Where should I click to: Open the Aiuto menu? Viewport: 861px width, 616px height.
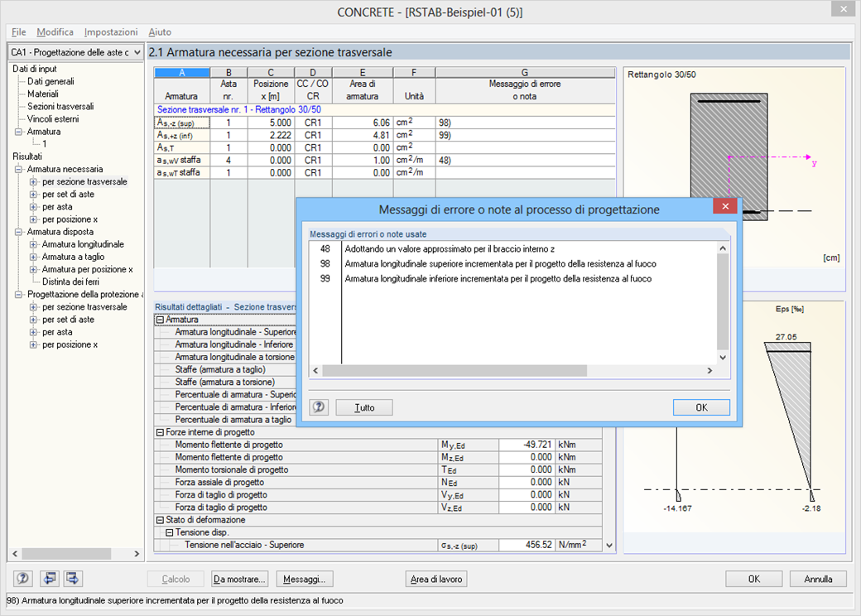click(x=160, y=31)
